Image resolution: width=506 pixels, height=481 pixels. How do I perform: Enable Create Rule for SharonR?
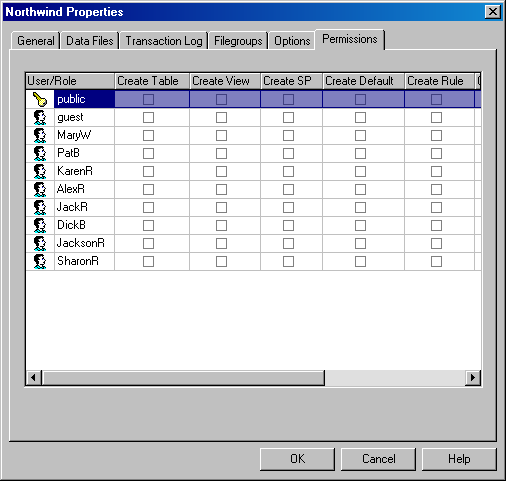(x=436, y=261)
